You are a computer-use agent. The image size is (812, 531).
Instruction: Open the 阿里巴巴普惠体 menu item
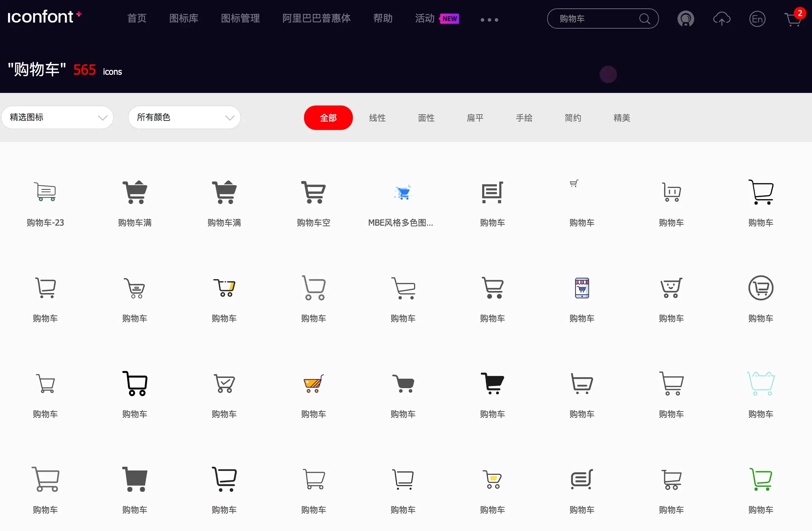[x=316, y=18]
